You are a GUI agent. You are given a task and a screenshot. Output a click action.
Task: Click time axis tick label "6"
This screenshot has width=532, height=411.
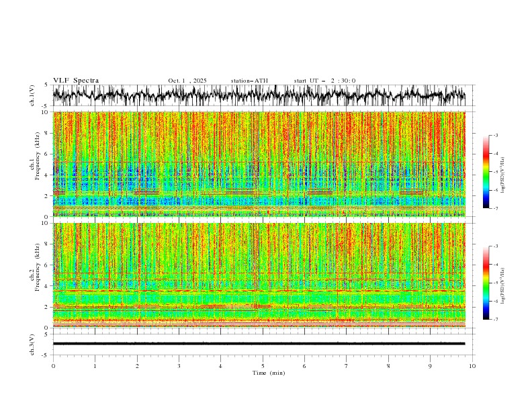click(x=304, y=366)
